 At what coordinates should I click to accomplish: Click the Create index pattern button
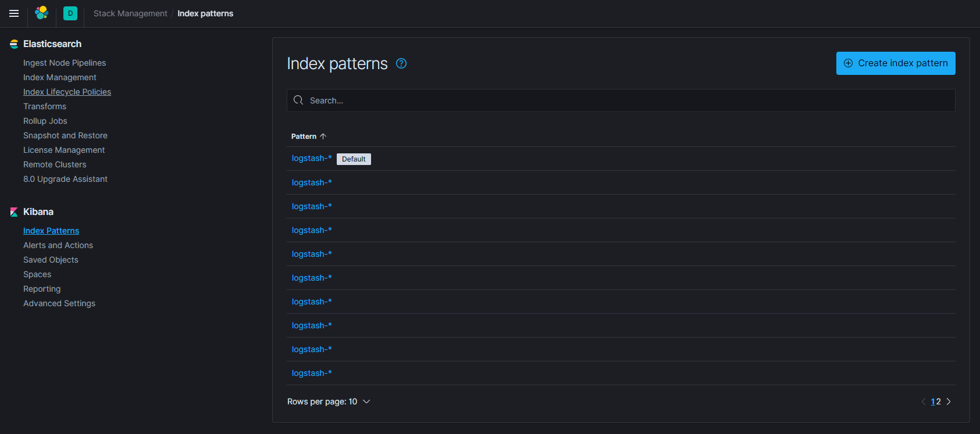point(896,63)
